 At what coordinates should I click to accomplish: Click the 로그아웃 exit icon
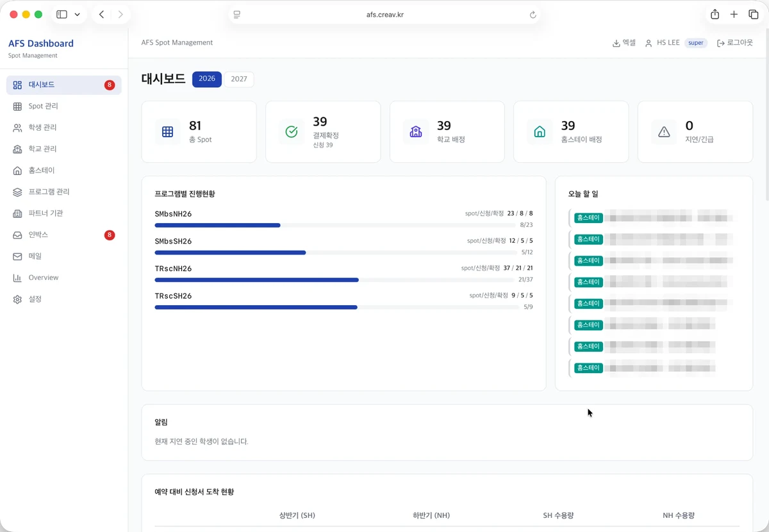click(721, 43)
